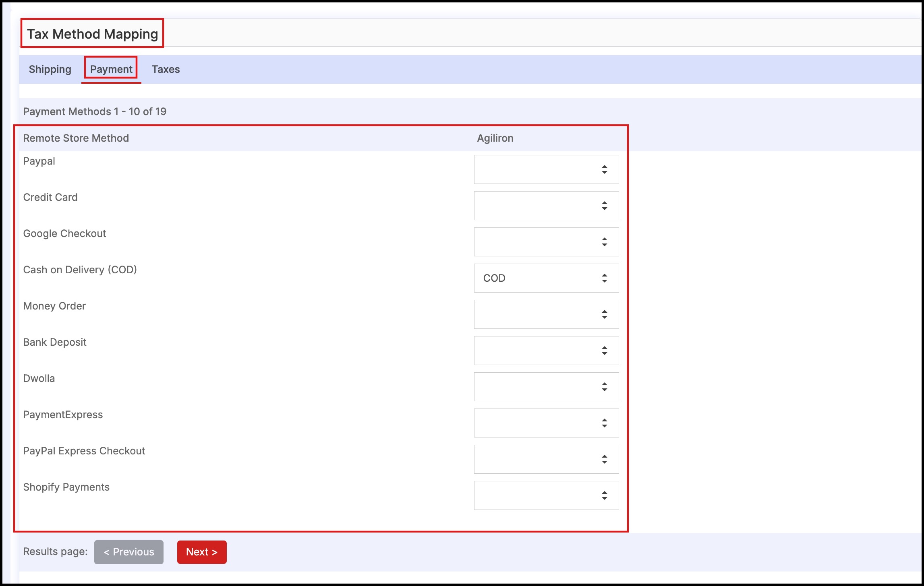Viewport: 924px width, 586px height.
Task: Open the PaymentExpress mapping dropdown
Action: click(546, 423)
